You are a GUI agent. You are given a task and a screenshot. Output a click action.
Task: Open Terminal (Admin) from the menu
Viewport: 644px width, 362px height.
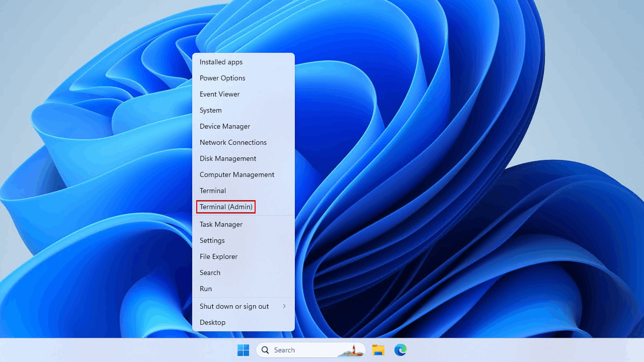click(x=226, y=207)
